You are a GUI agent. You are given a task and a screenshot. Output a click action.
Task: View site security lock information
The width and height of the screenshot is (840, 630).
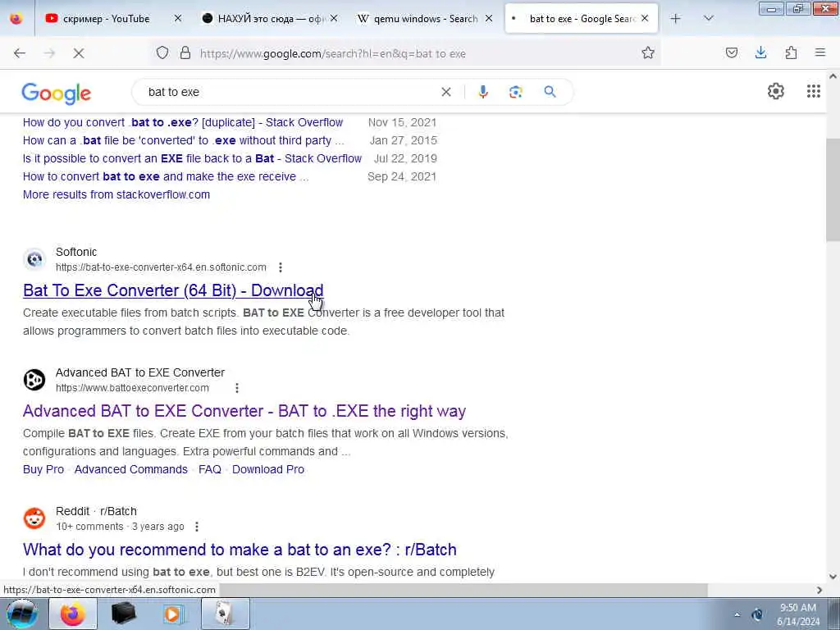point(185,53)
